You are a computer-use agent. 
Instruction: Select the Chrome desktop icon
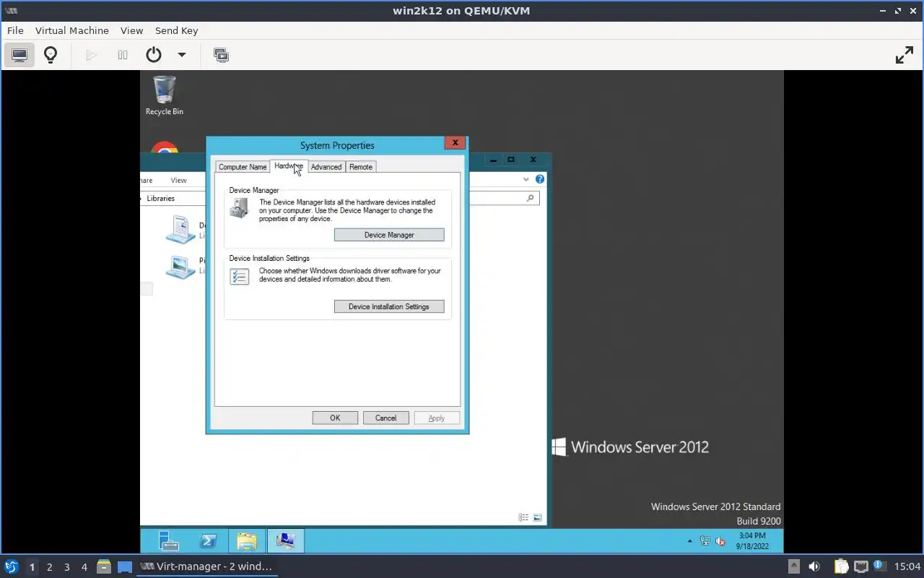165,148
